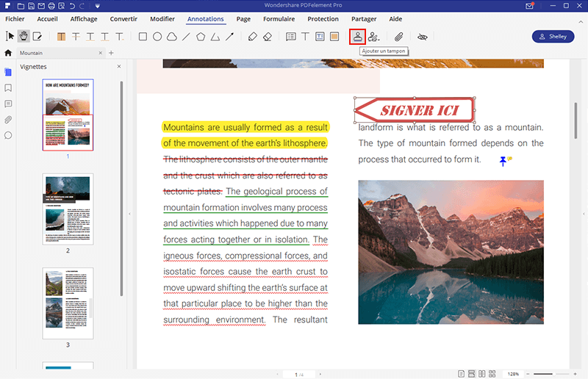Open the Partager tab
Screen dimensions: 588x379
pyautogui.click(x=364, y=19)
